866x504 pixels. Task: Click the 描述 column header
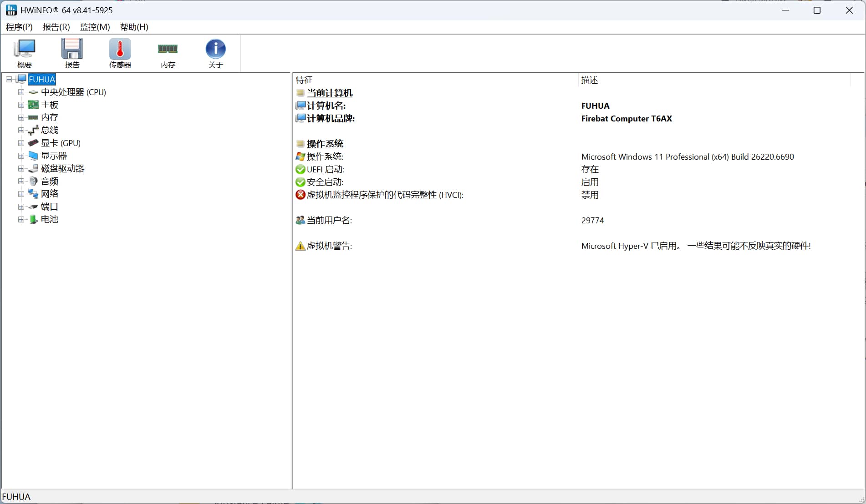tap(714, 80)
